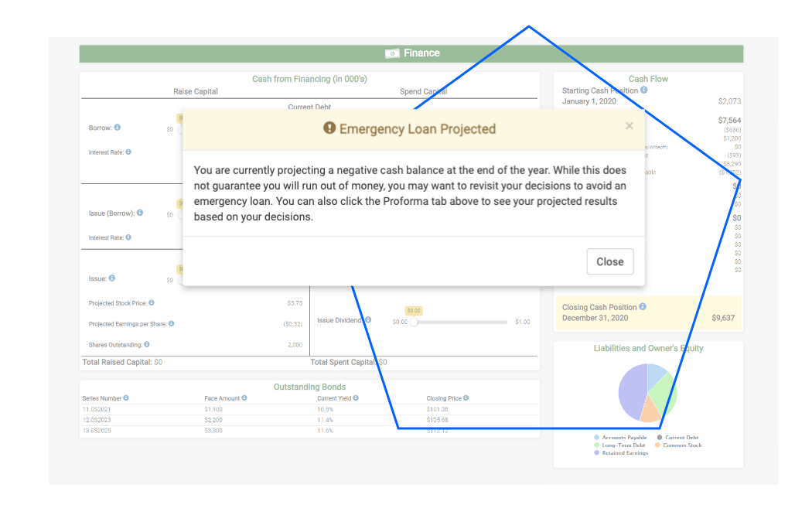Click the Borrow info icon
The image size is (812, 522).
click(118, 128)
